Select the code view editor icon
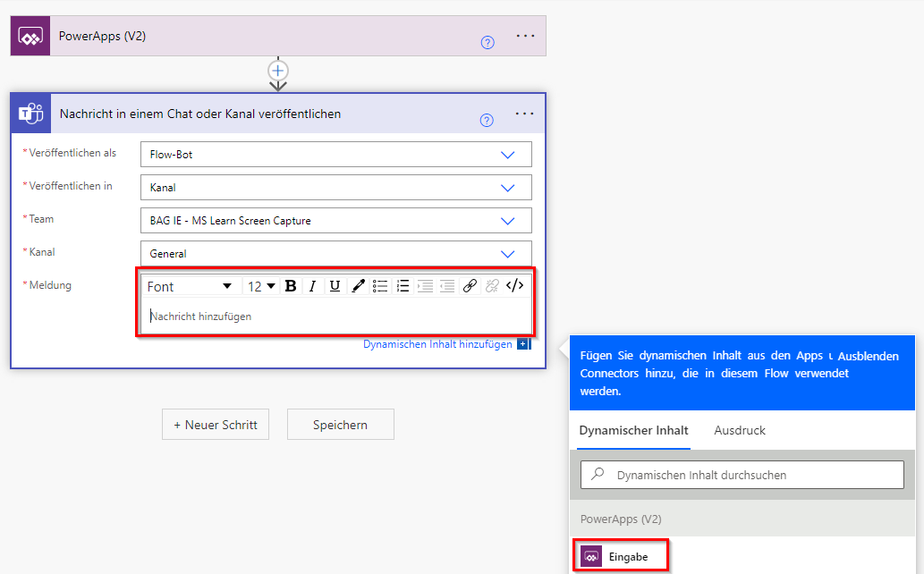924x574 pixels. click(515, 286)
